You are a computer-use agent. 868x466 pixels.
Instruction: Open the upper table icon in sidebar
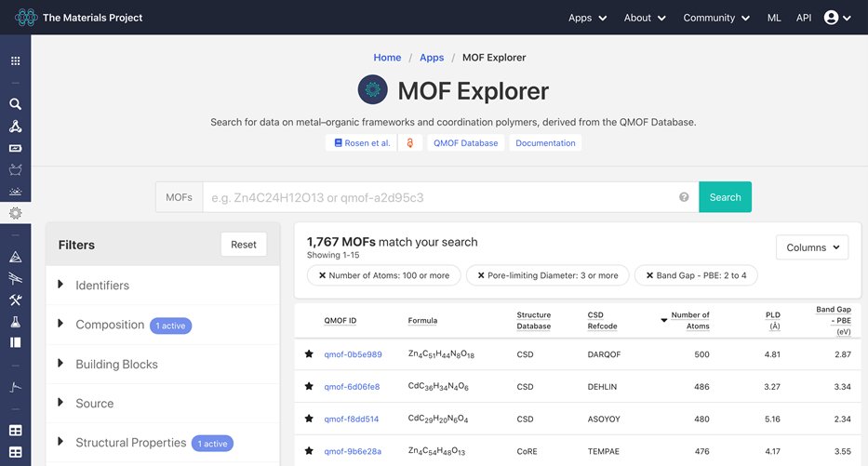tap(16, 430)
